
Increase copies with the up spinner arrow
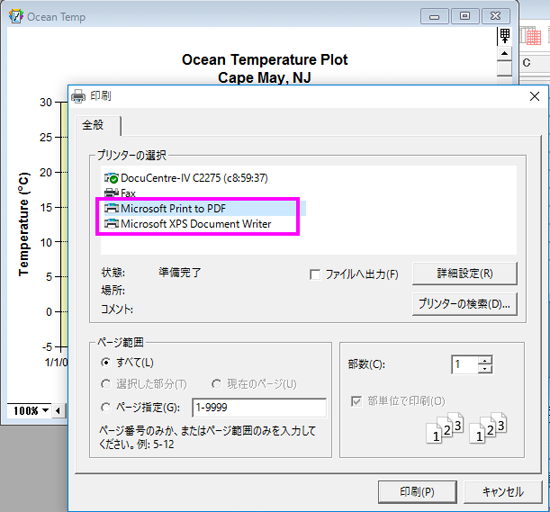pyautogui.click(x=485, y=361)
